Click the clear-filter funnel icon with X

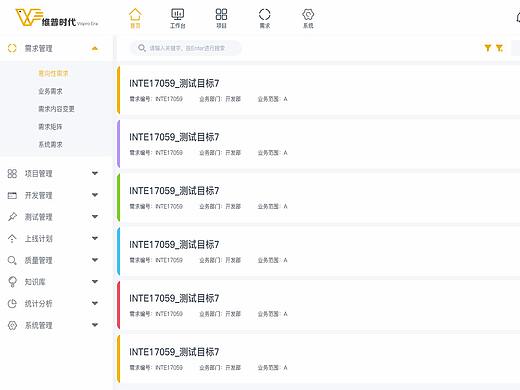click(499, 48)
